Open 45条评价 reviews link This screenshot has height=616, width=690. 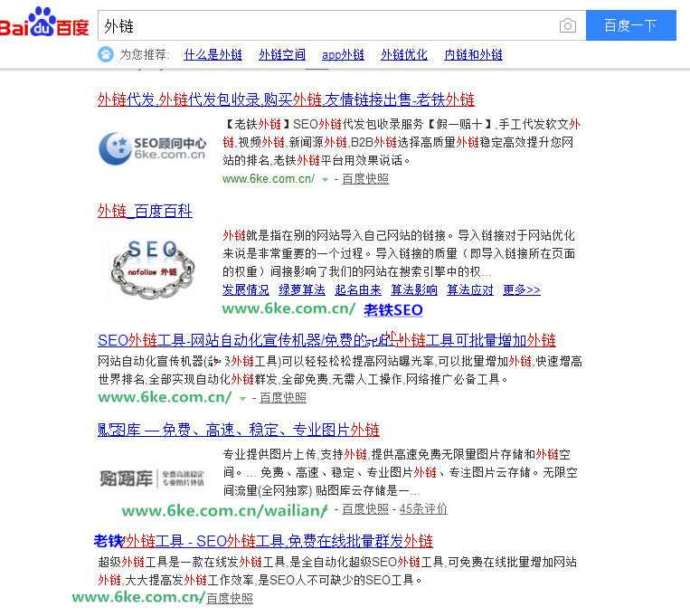pos(423,509)
